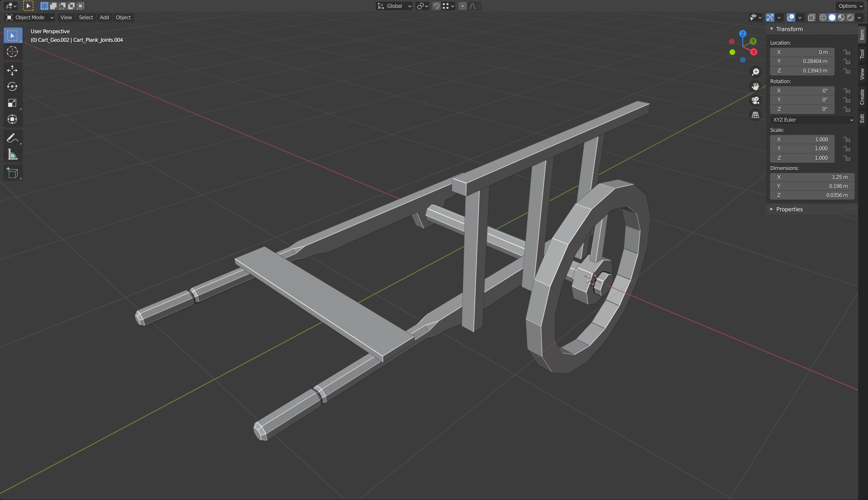Select the Add Cube tool
This screenshot has width=868, height=500.
click(12, 173)
